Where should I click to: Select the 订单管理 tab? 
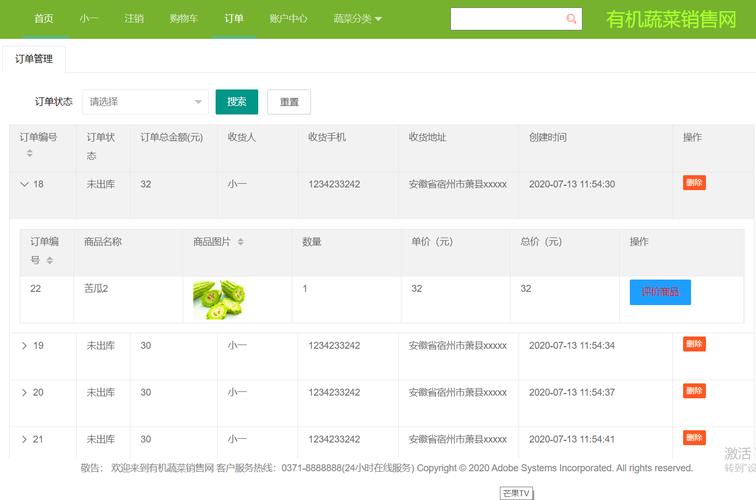point(34,59)
